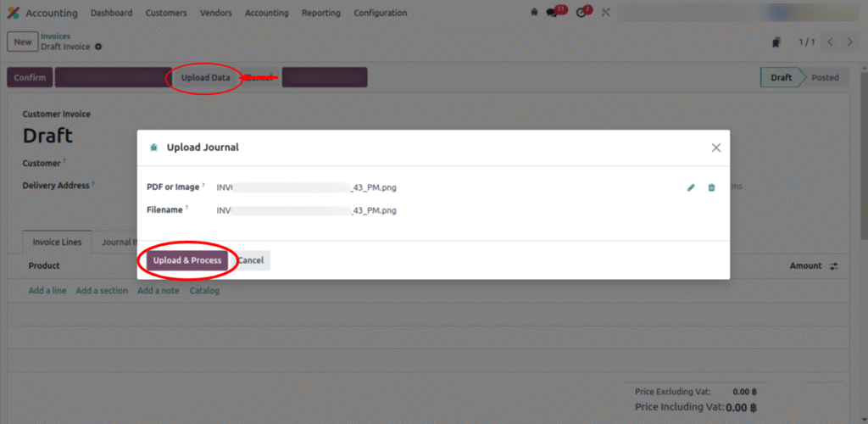Click the Delivery Address field label
The width and height of the screenshot is (868, 424).
point(55,186)
